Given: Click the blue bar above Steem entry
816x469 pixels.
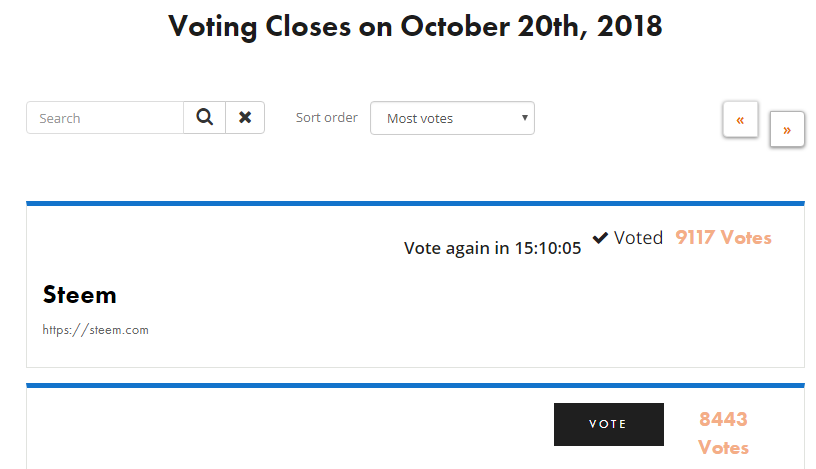Looking at the screenshot, I should coord(415,204).
